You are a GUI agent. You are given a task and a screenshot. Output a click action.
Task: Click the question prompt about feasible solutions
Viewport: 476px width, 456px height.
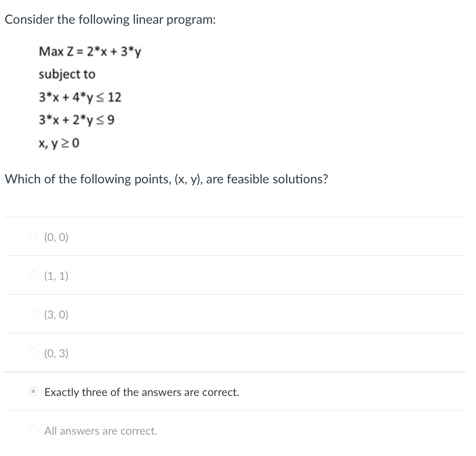(x=166, y=179)
